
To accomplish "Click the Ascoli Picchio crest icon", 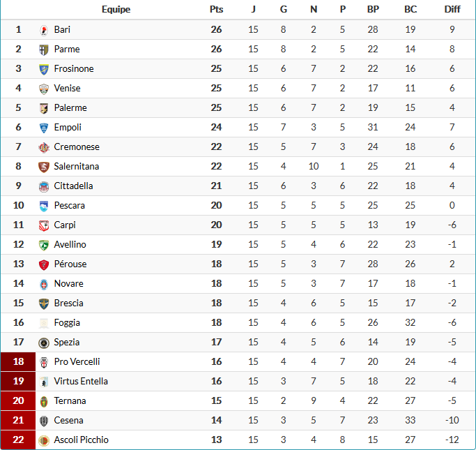I will coord(44,440).
